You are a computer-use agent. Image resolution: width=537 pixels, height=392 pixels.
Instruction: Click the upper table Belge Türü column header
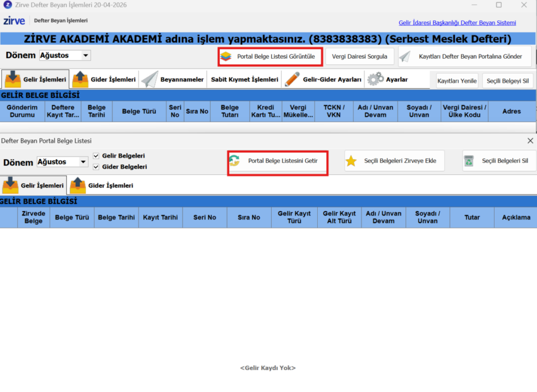139,111
